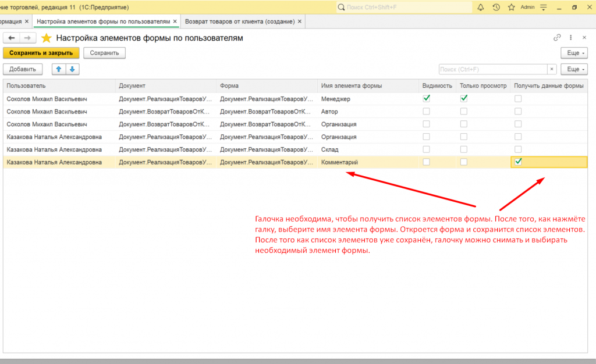Sort by the 'Только просмотр' column header

coord(483,86)
